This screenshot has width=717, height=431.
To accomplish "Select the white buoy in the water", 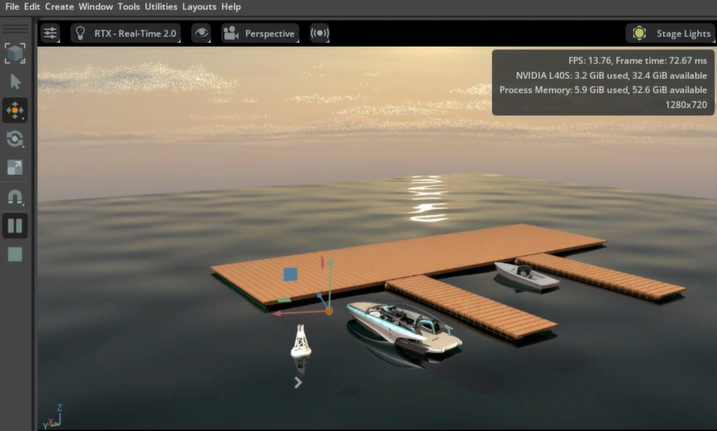I will (x=300, y=341).
